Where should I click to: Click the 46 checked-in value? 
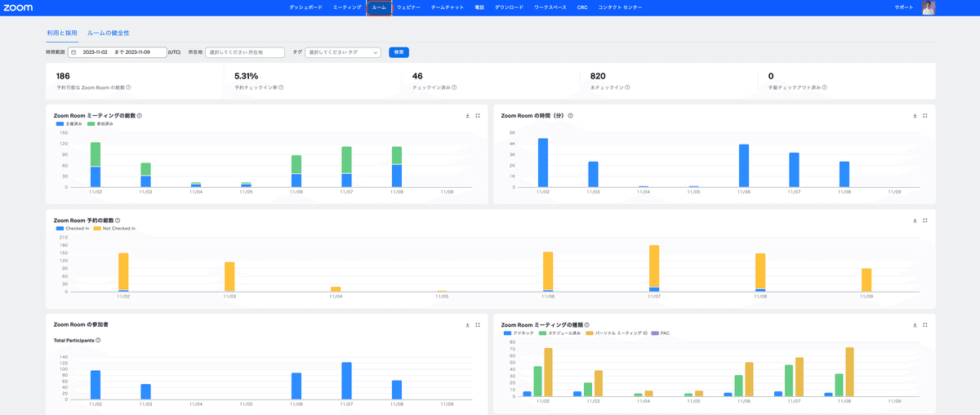[417, 76]
